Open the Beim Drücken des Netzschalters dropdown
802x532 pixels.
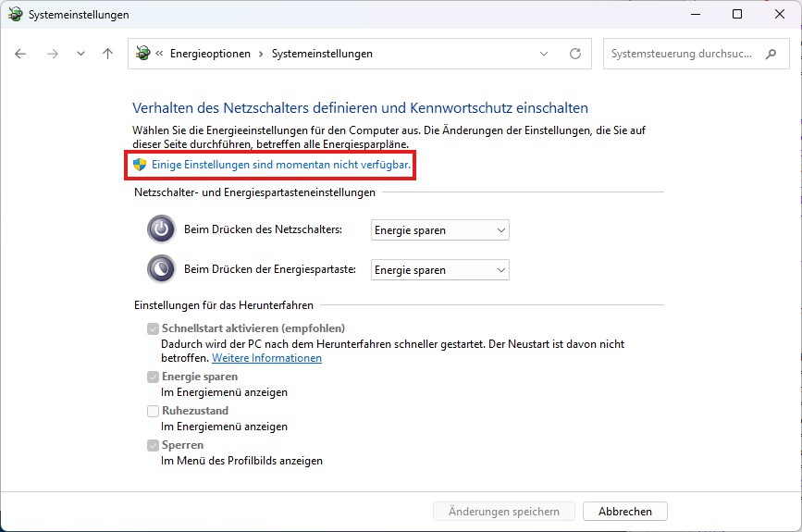[x=440, y=230]
